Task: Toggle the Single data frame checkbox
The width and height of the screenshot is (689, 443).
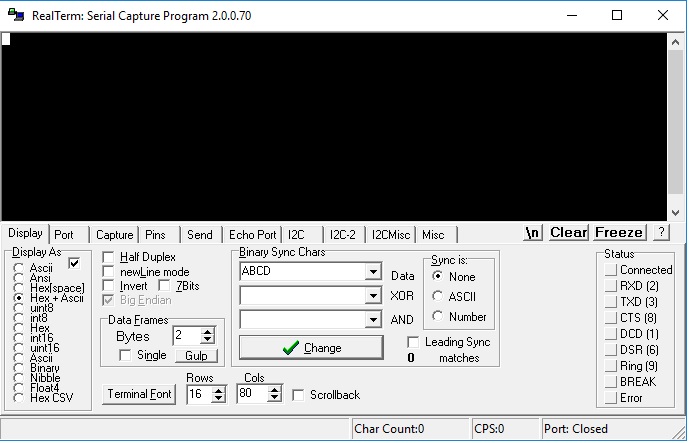Action: click(x=125, y=355)
